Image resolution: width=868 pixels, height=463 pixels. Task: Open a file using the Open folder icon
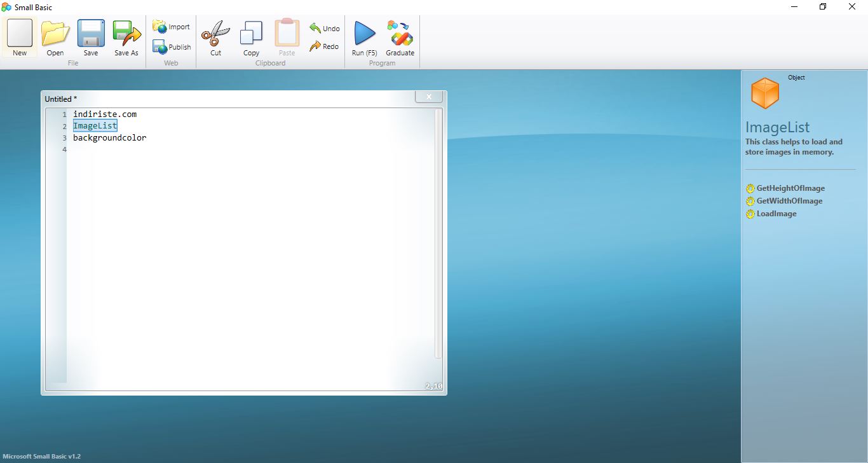click(55, 38)
